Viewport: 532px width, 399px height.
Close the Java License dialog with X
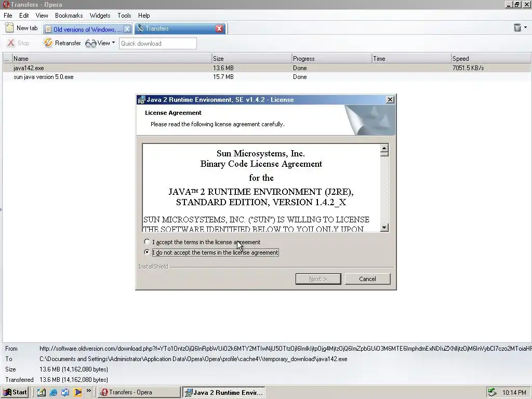(x=390, y=99)
